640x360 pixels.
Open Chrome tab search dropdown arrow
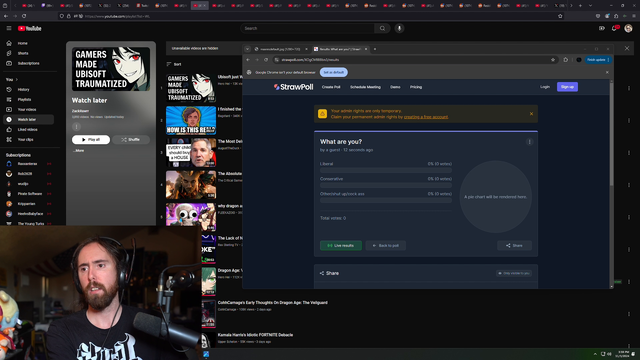247,49
